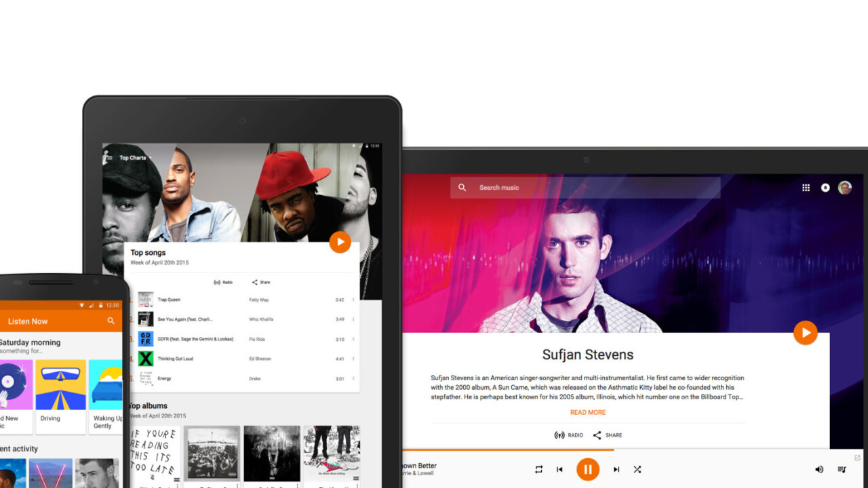The width and height of the screenshot is (868, 488).
Task: Open the playback queue icon
Action: click(842, 469)
